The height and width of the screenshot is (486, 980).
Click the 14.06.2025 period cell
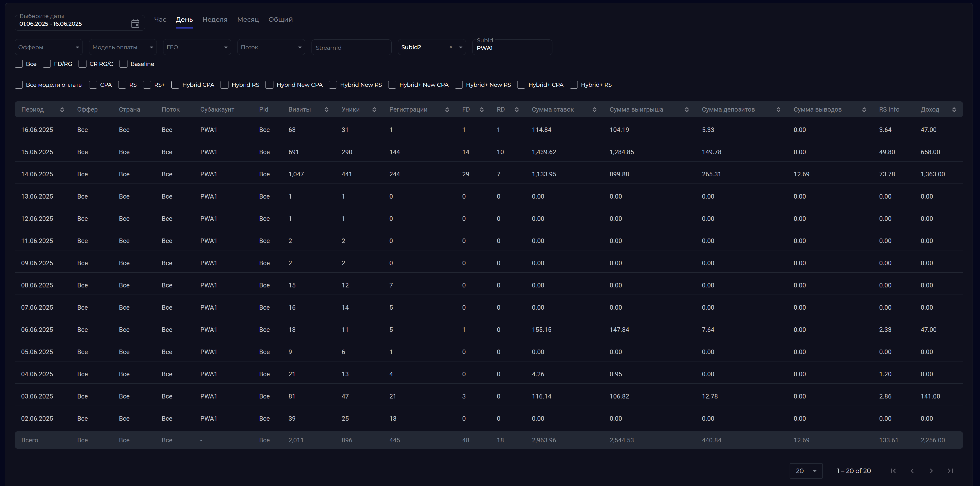click(37, 174)
